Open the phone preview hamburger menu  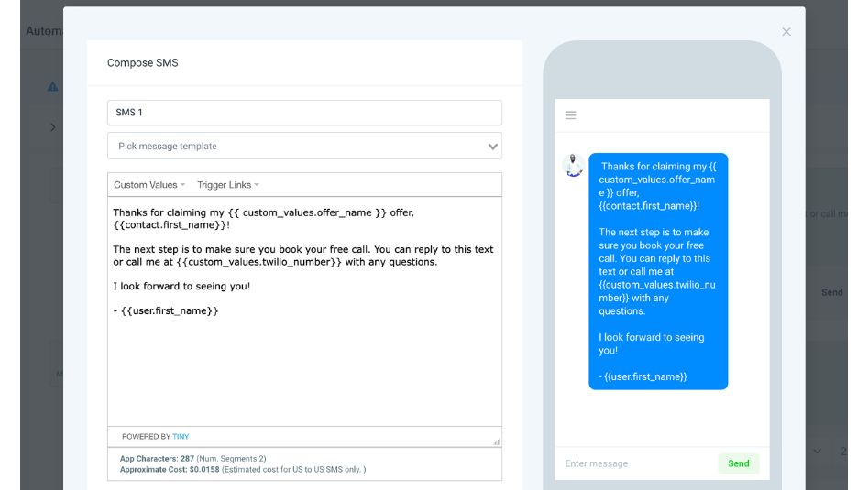[571, 115]
